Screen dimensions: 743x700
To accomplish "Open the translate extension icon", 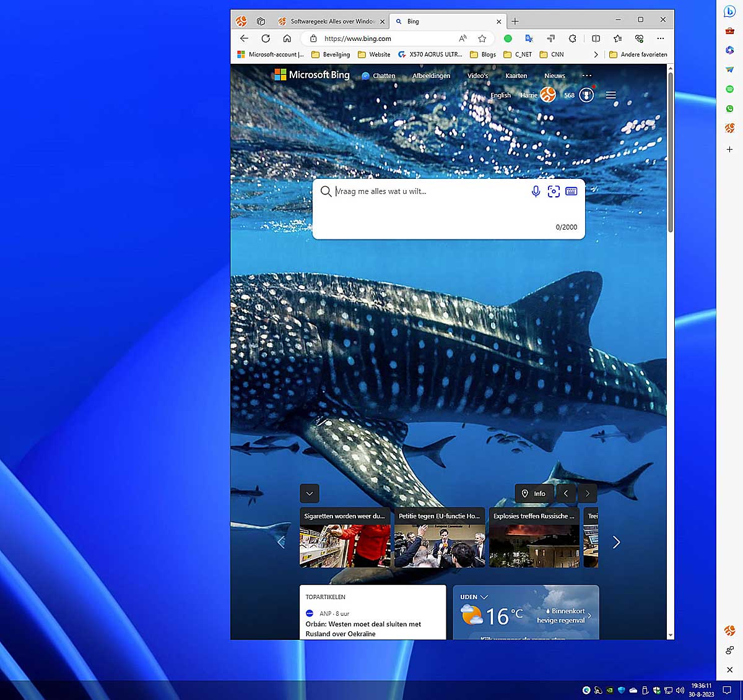I will click(529, 38).
